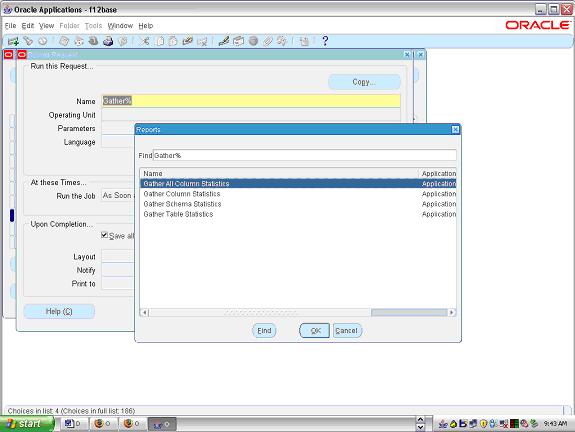
Task: Click the Switch Responsibilities toolbar icon
Action: tap(93, 41)
